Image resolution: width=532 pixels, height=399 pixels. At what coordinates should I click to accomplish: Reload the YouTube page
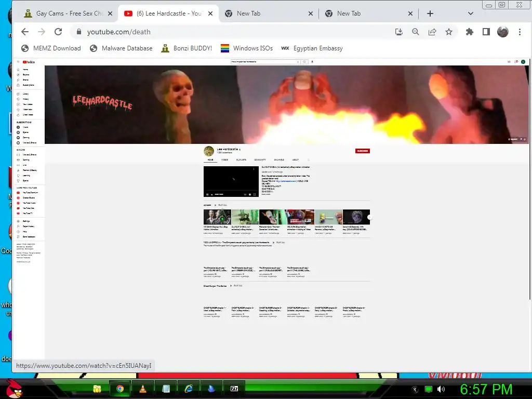click(x=58, y=32)
